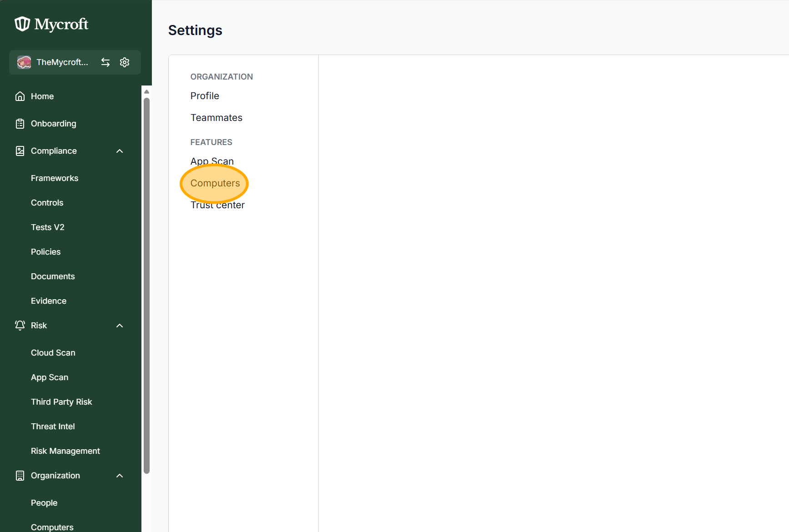The height and width of the screenshot is (532, 789).
Task: Collapse the Organization section chevron
Action: click(x=120, y=476)
